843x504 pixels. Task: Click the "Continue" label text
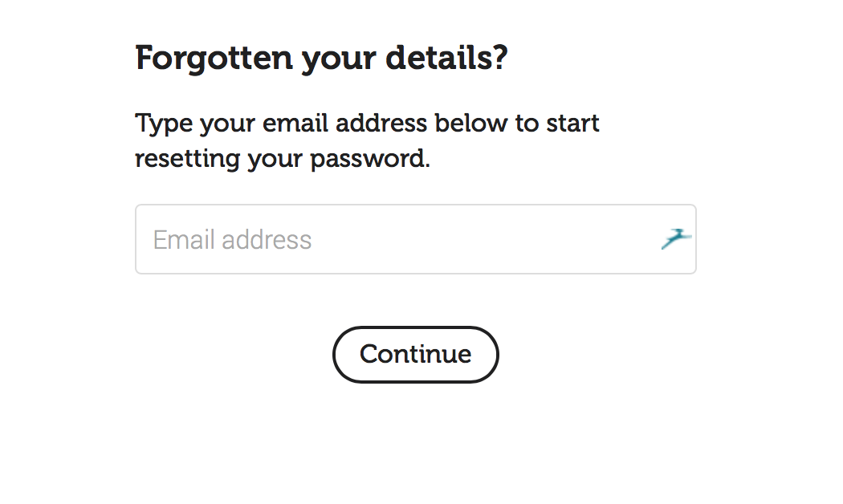[415, 354]
